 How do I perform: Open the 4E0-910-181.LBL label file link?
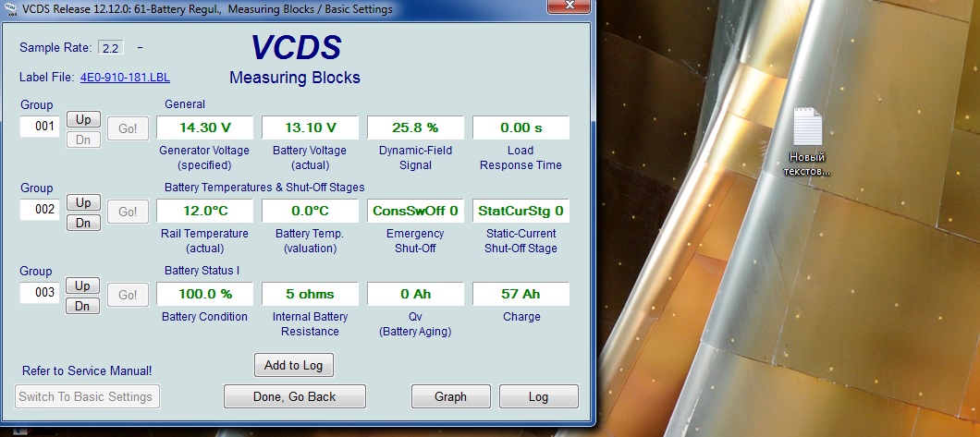[125, 78]
